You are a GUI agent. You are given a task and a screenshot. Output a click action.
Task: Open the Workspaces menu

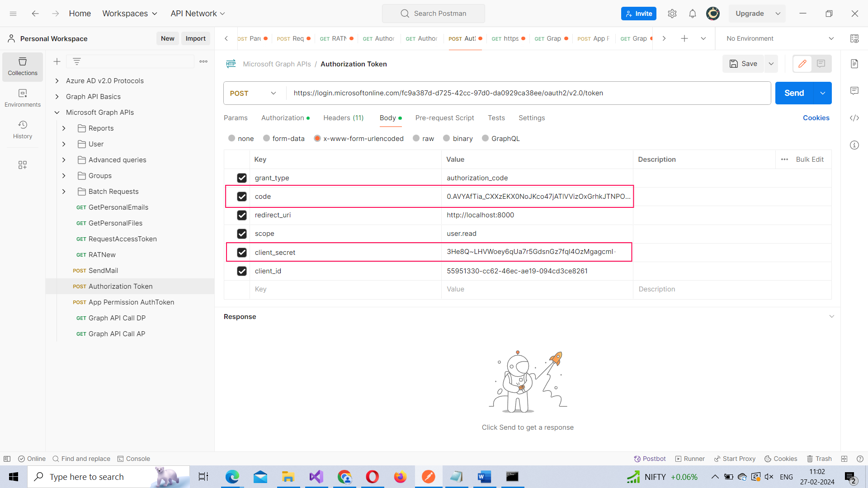pos(130,14)
